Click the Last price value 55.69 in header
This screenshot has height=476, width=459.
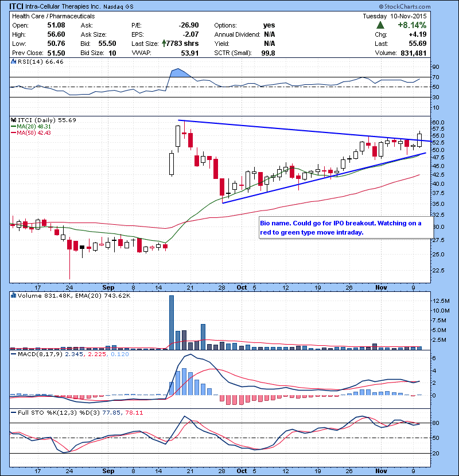(418, 44)
